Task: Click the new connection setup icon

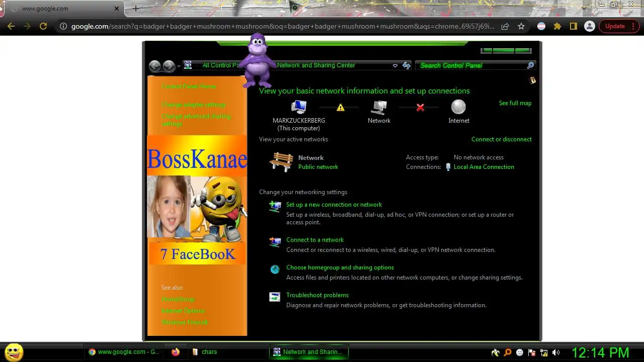Action: click(275, 206)
